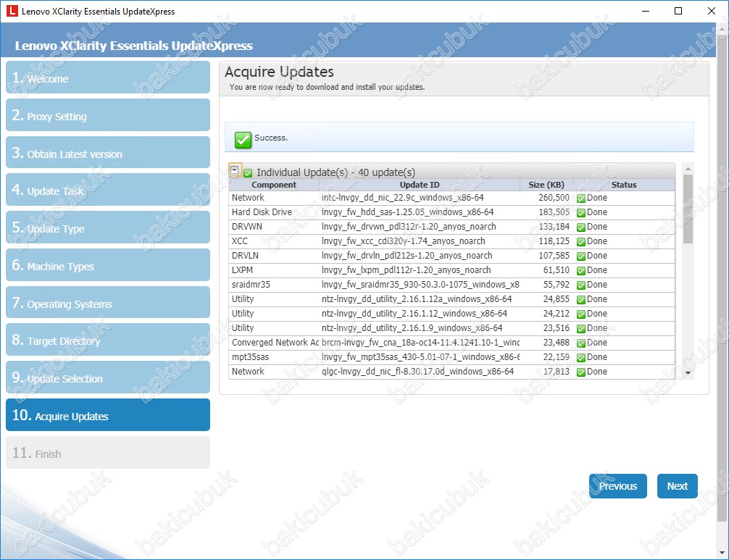Switch to step 6 Machine Types
Image resolution: width=729 pixels, height=560 pixels.
click(108, 265)
